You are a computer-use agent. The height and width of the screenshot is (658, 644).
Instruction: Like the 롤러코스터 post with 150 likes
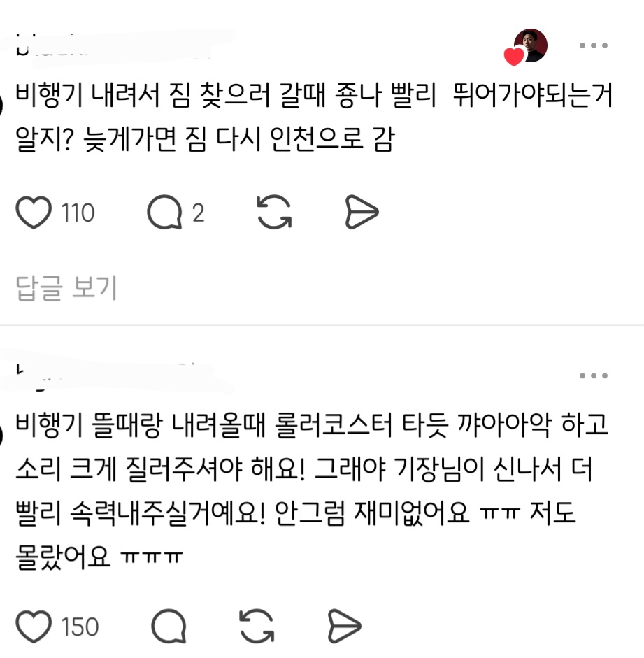coord(34,626)
